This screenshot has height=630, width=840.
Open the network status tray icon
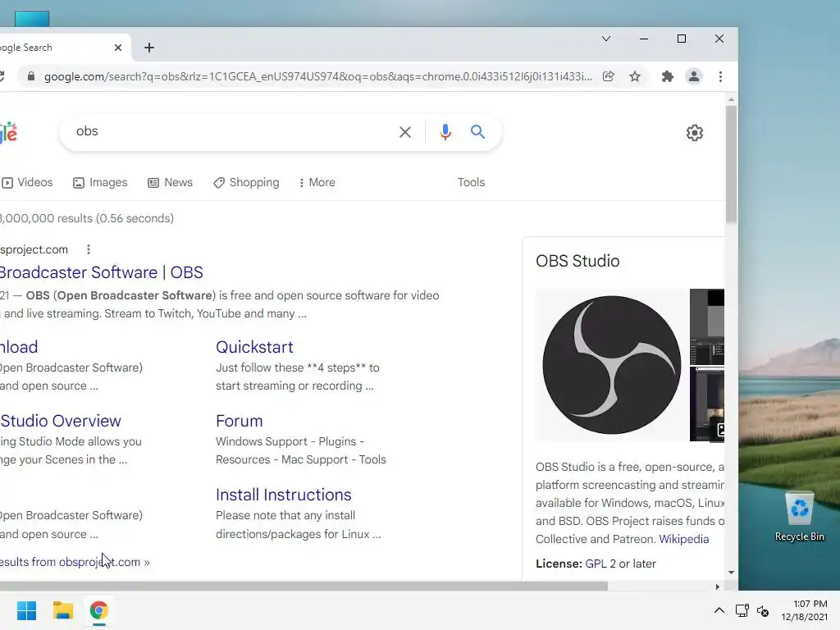click(742, 610)
